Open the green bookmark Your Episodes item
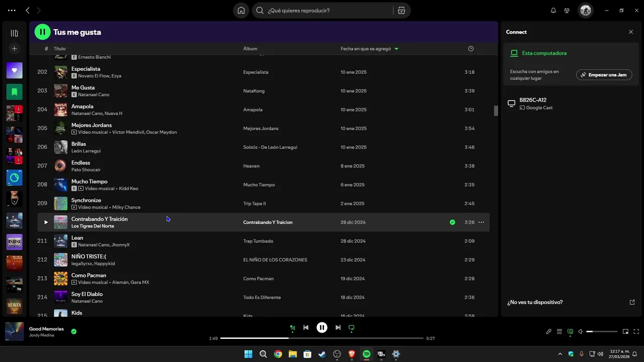This screenshot has width=644, height=362. pyautogui.click(x=14, y=92)
